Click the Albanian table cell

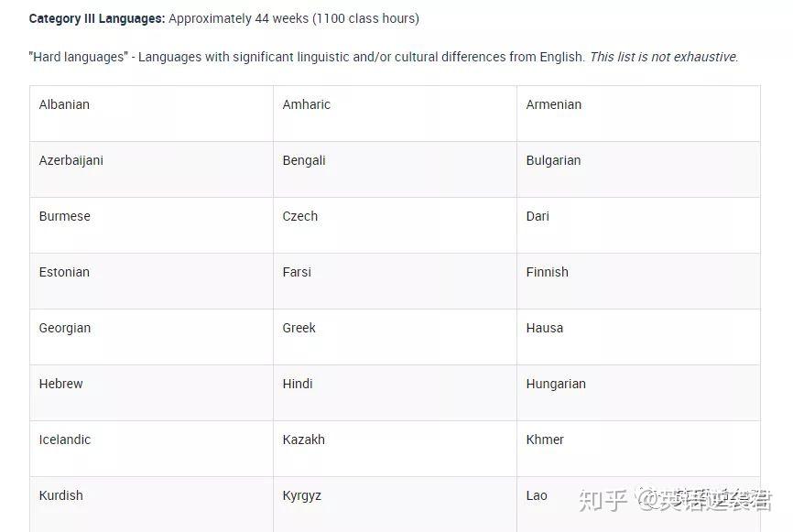(x=64, y=104)
